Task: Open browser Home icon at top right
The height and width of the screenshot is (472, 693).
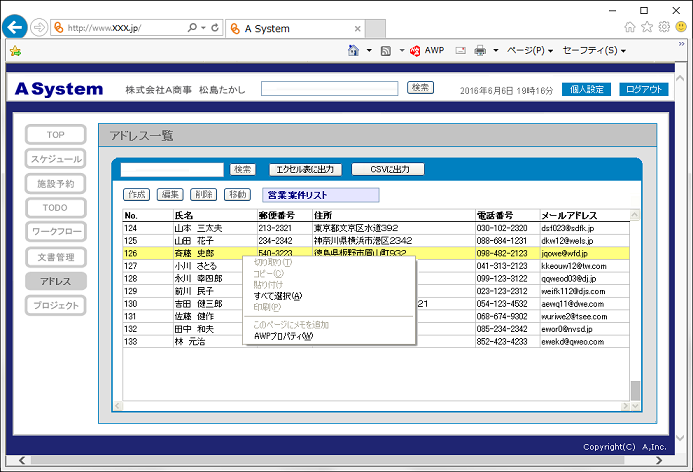Action: coord(630,27)
